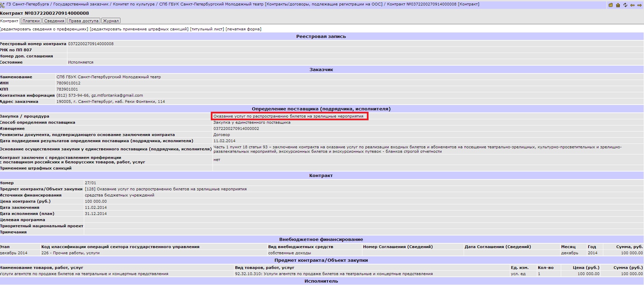Screen dimensions: 644x285
Task: Open the титульный лист link
Action: coord(207,29)
